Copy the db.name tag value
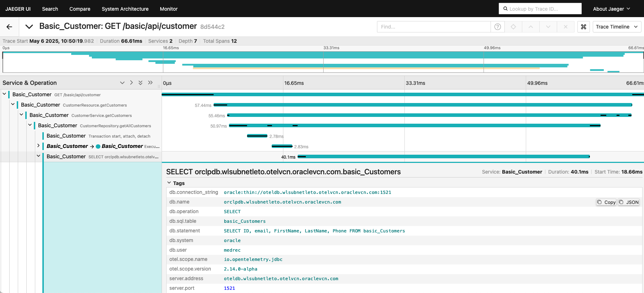 click(x=607, y=202)
